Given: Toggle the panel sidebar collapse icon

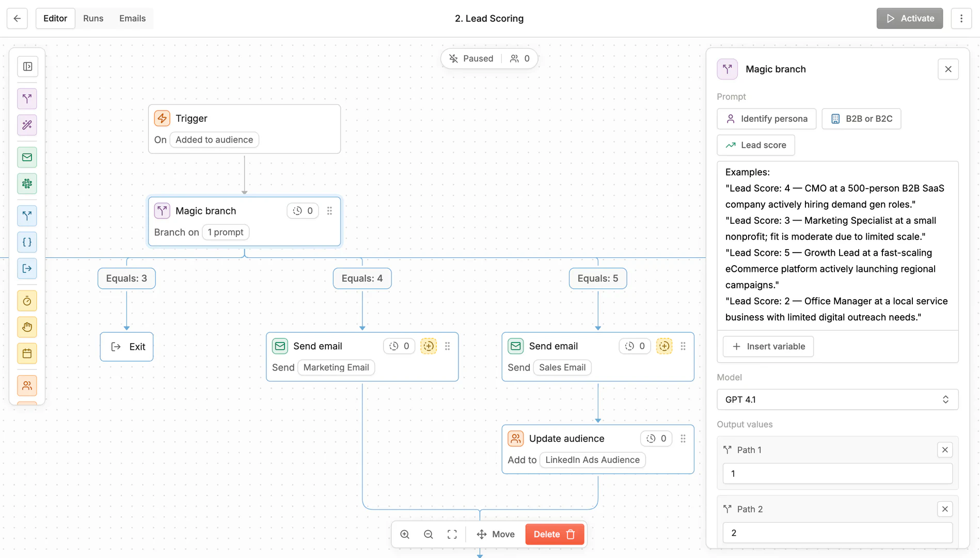Looking at the screenshot, I should click(27, 67).
